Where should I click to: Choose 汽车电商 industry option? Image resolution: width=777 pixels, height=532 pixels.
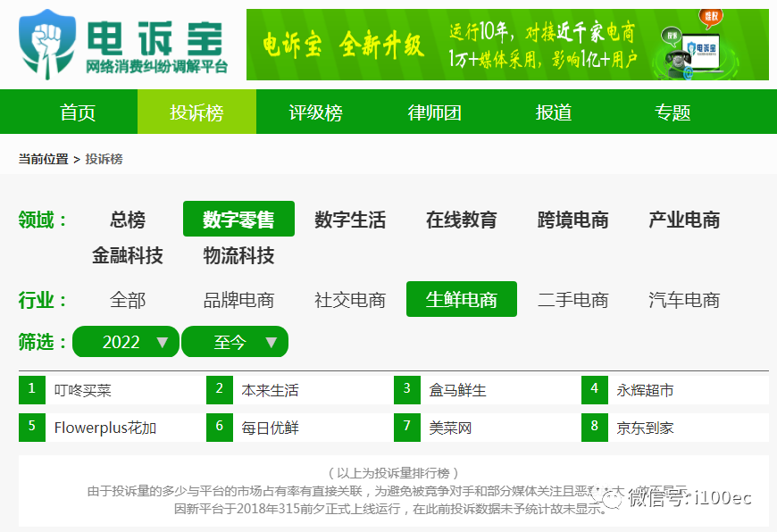click(x=684, y=300)
